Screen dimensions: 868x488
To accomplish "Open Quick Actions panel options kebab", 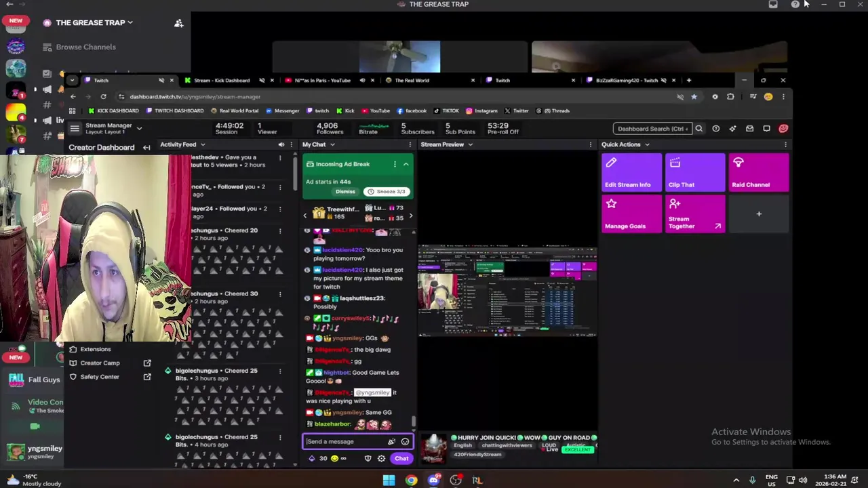I will (x=785, y=144).
